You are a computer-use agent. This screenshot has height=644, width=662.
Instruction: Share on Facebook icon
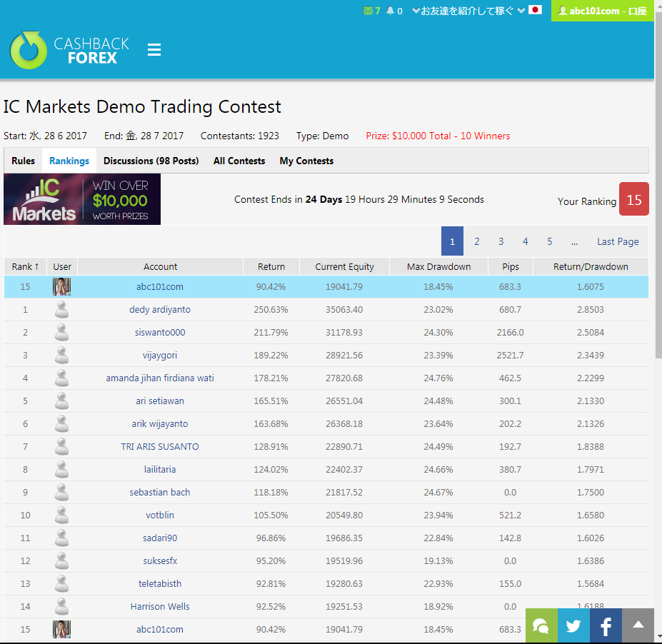[606, 625]
